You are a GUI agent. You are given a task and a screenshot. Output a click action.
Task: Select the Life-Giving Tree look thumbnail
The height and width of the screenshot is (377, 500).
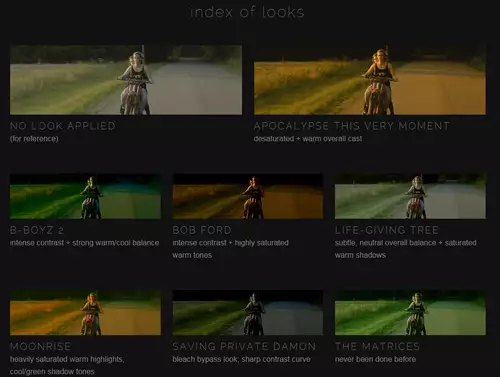click(410, 196)
